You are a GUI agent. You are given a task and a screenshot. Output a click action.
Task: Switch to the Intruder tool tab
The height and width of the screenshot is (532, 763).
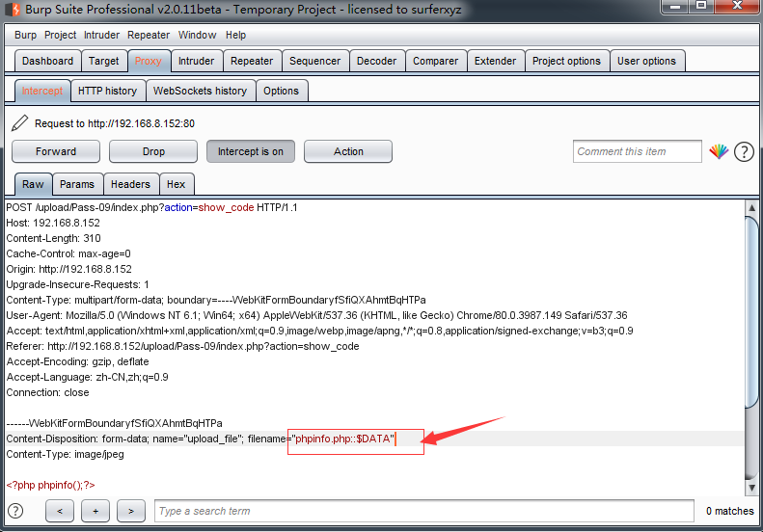tap(196, 62)
